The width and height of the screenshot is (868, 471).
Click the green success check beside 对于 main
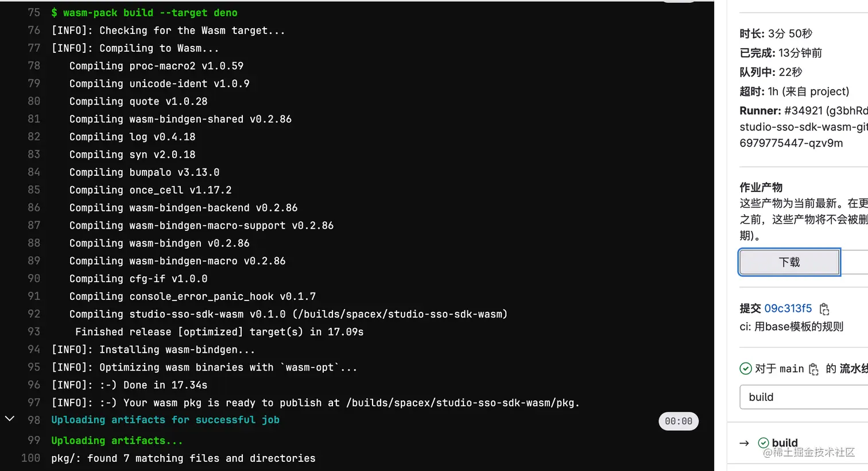[x=746, y=368]
